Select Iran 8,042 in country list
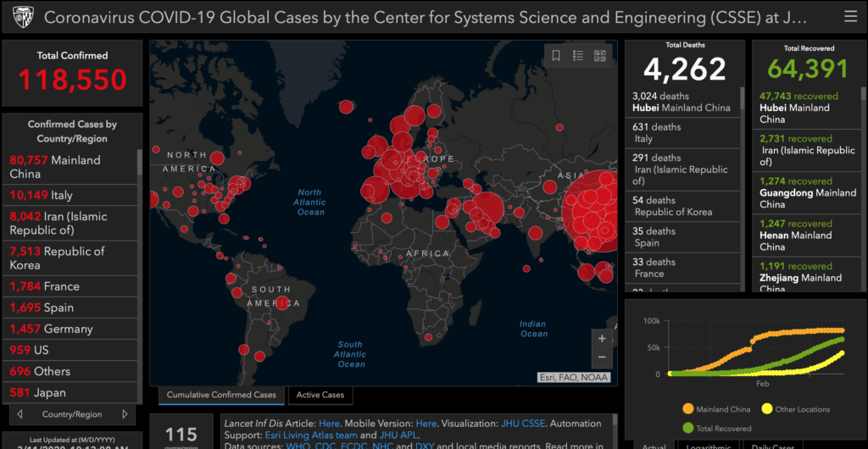The height and width of the screenshot is (449, 868). tap(70, 224)
